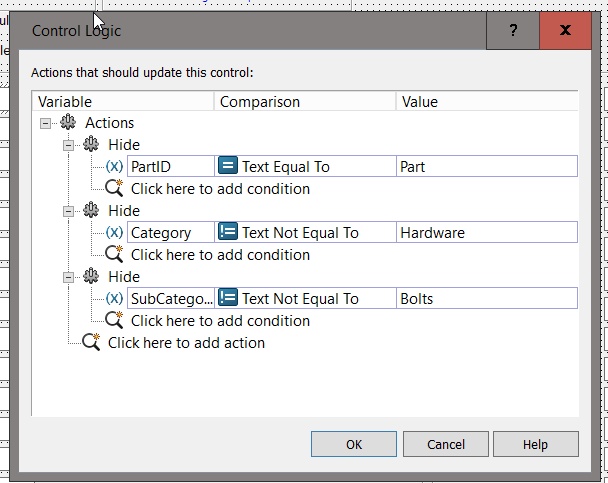This screenshot has height=483, width=608.
Task: Click the Text Equal To comparison icon
Action: [x=228, y=166]
